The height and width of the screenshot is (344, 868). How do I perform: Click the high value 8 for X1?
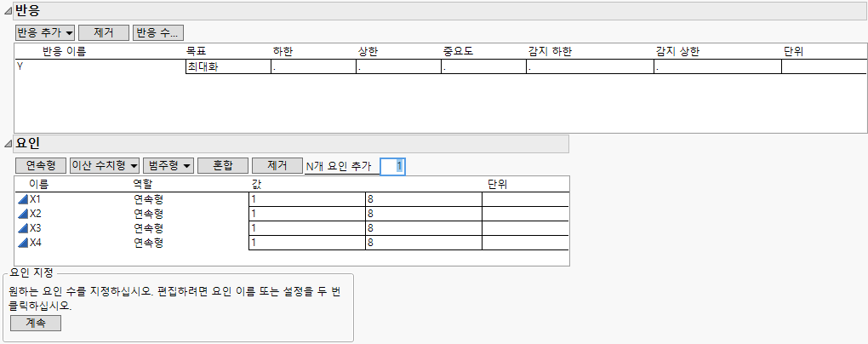pos(424,199)
